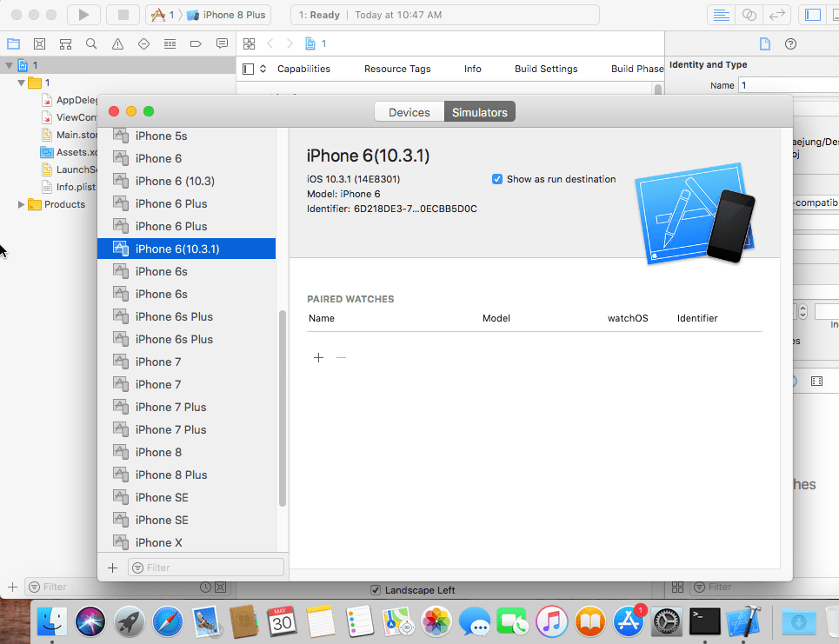Open Terminal from the Dock
The height and width of the screenshot is (644, 839).
coord(705,621)
